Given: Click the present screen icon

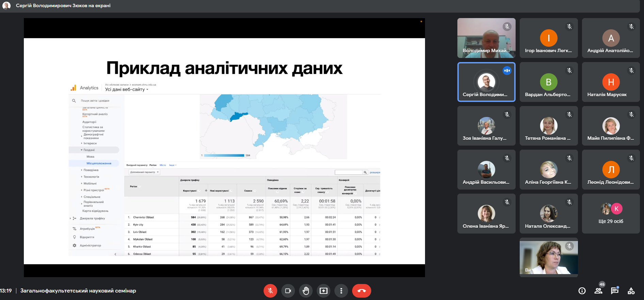Looking at the screenshot, I should pos(324,291).
